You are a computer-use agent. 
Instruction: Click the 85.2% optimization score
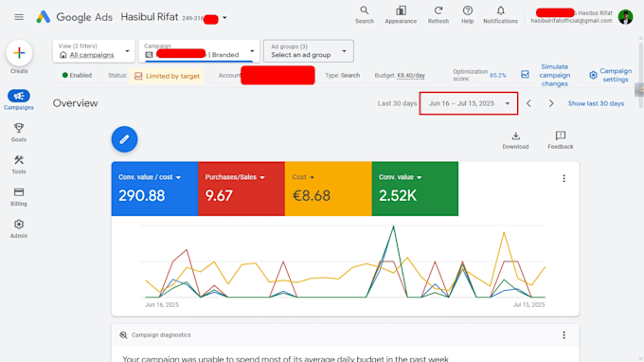point(498,75)
